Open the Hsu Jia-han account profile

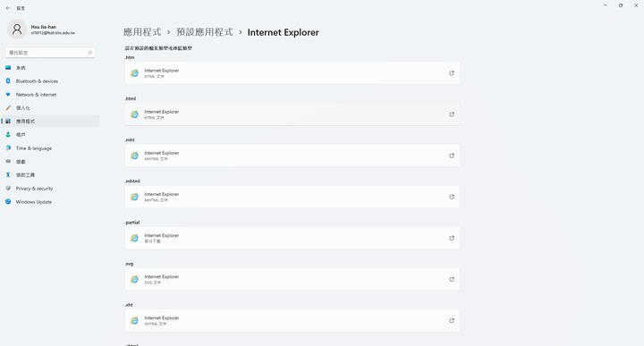point(41,30)
